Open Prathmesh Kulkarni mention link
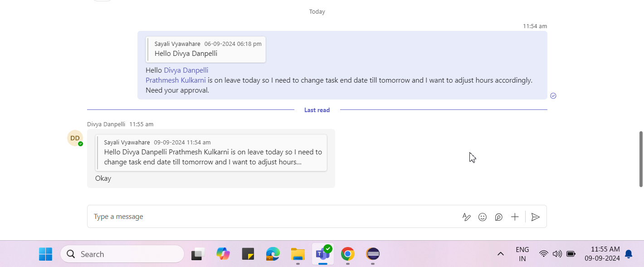Screen dimensions: 644x267 pyautogui.click(x=176, y=80)
